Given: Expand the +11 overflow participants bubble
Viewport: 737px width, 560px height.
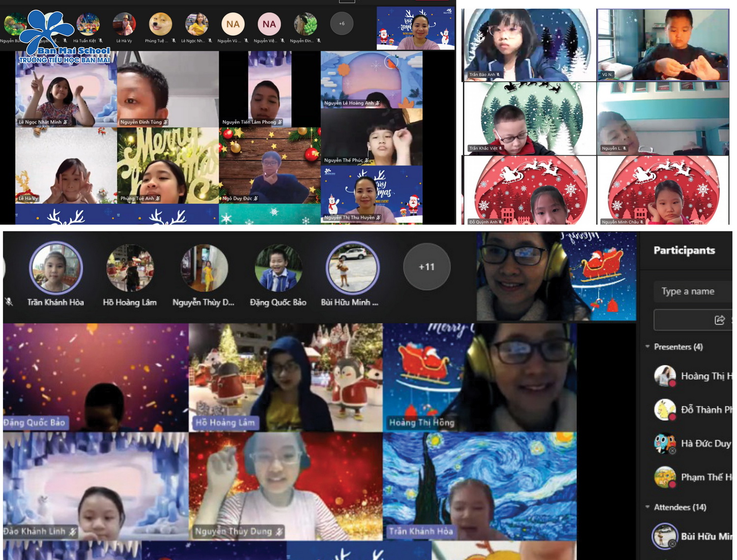Looking at the screenshot, I should [x=426, y=267].
